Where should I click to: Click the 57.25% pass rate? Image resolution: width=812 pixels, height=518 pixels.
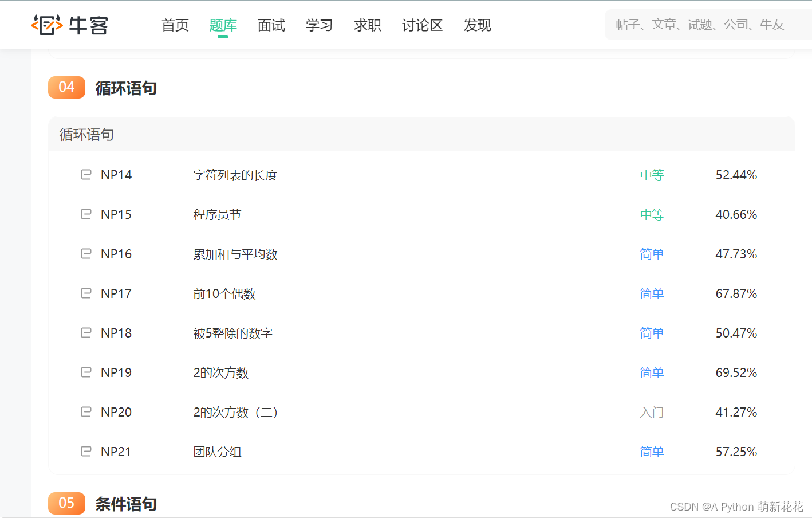736,452
